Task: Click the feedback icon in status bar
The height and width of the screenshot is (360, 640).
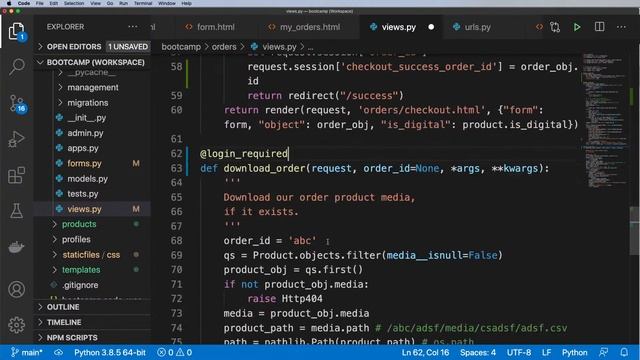Action: pyautogui.click(x=603, y=352)
